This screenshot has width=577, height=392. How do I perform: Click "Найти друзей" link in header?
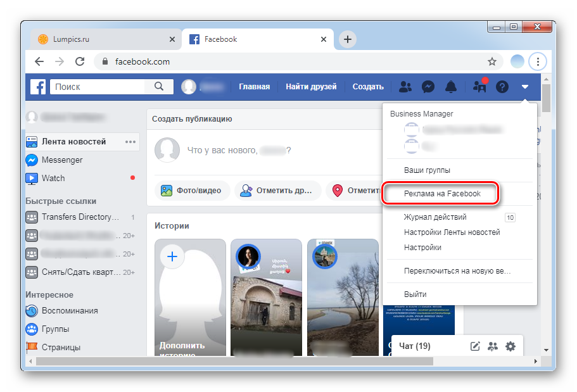[x=311, y=87]
